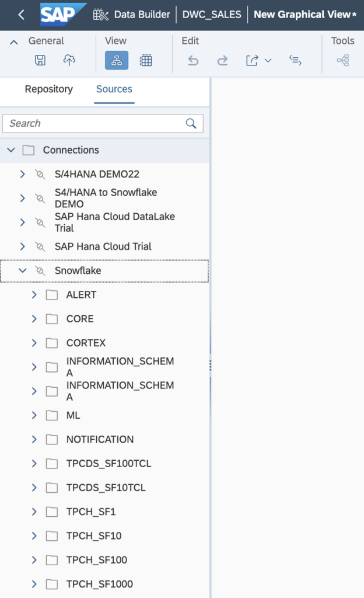Save the graphical view
364x598 pixels.
40,60
